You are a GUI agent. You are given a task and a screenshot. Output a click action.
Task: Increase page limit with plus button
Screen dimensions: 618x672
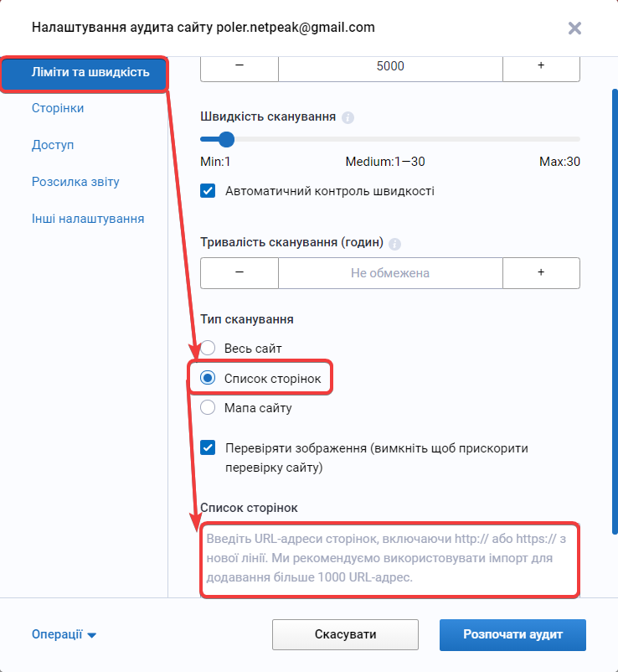(541, 66)
